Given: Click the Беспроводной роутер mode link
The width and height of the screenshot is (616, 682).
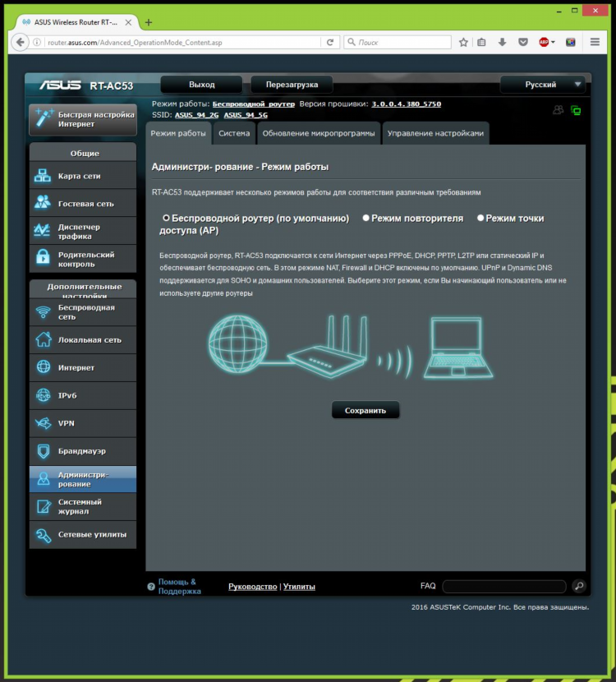Looking at the screenshot, I should pyautogui.click(x=254, y=104).
